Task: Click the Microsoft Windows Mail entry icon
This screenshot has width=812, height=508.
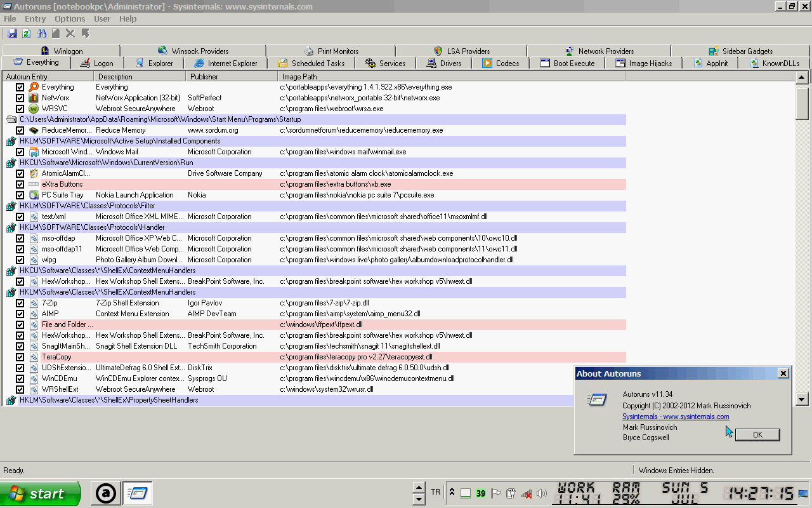Action: click(34, 152)
